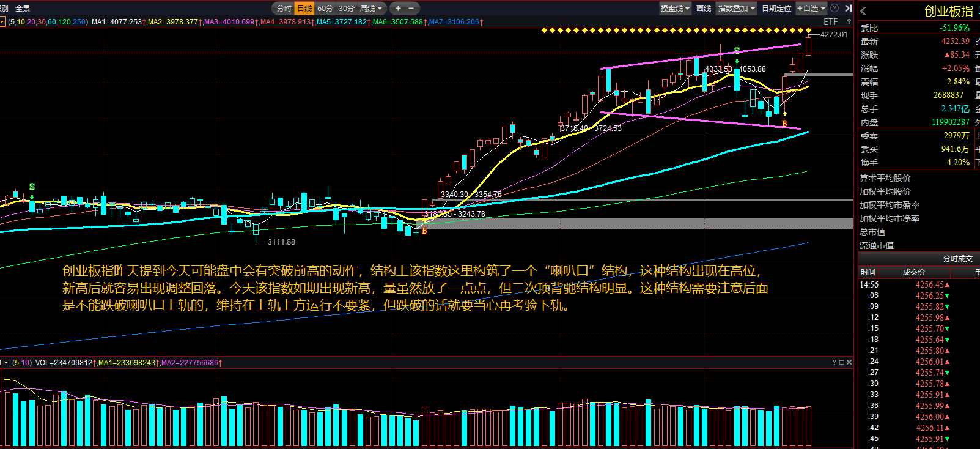Click 涨幅 value +2.05%
Image resolution: width=980 pixels, height=449 pixels.
pyautogui.click(x=956, y=69)
